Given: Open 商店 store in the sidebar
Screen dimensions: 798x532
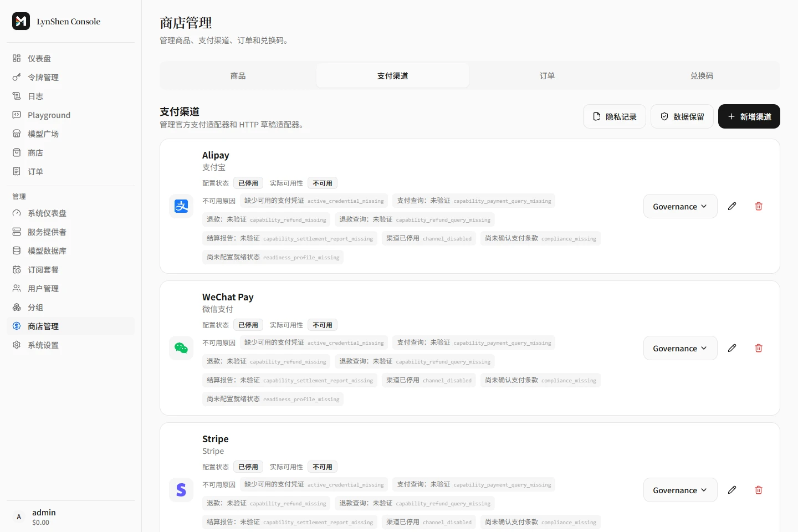Looking at the screenshot, I should (70, 152).
